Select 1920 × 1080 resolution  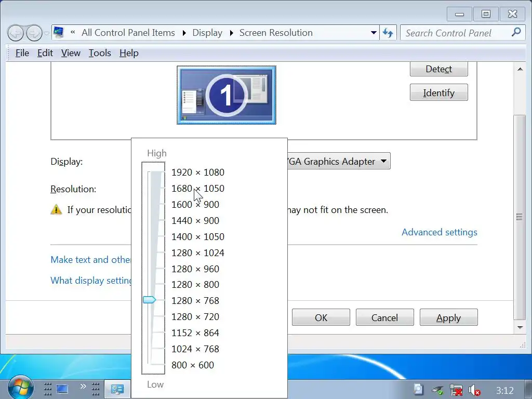coord(198,172)
